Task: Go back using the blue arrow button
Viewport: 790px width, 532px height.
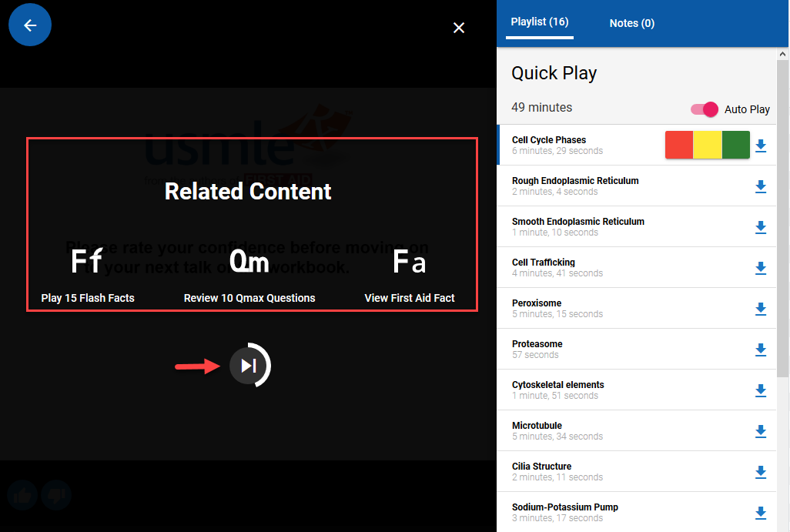Action: point(30,25)
